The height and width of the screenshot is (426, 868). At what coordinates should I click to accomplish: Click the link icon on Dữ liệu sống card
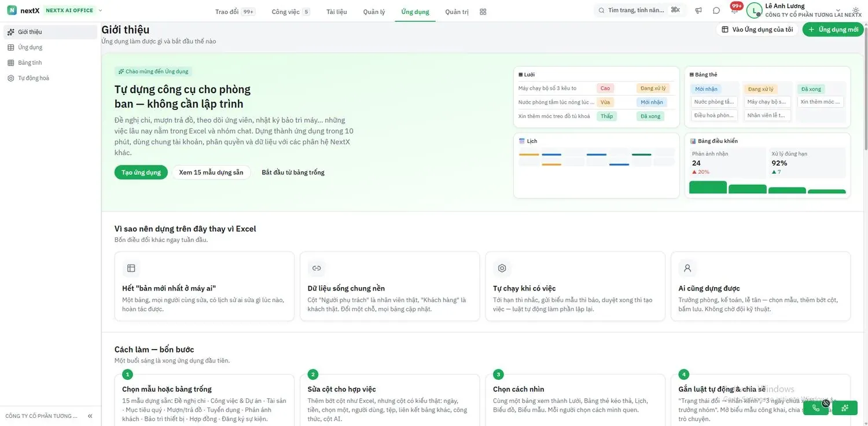click(x=317, y=268)
